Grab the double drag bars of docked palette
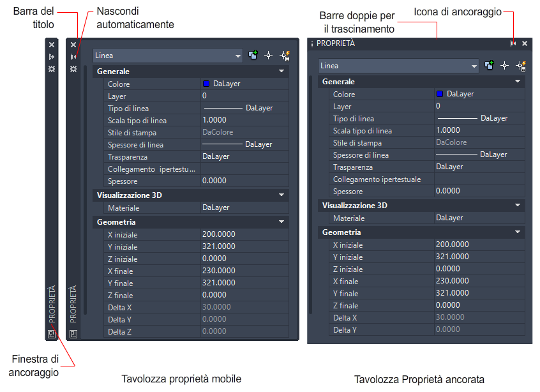 [311, 44]
